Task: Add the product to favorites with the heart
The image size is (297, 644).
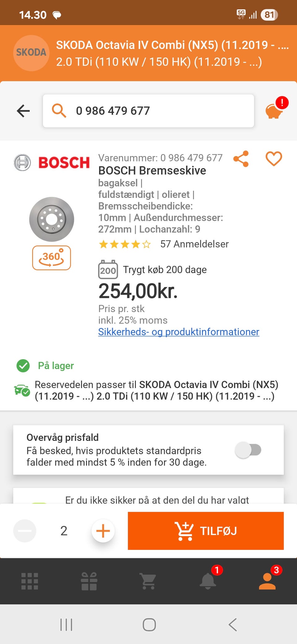Action: click(x=274, y=159)
